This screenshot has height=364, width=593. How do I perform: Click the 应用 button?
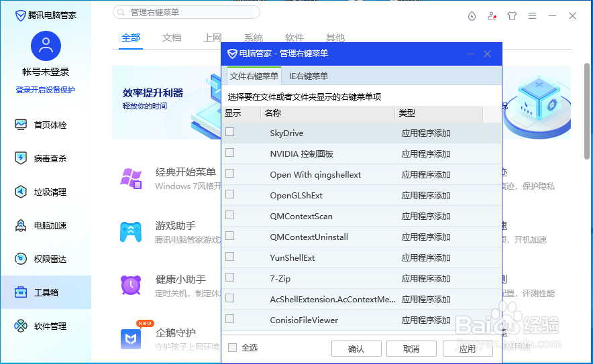[x=468, y=349]
